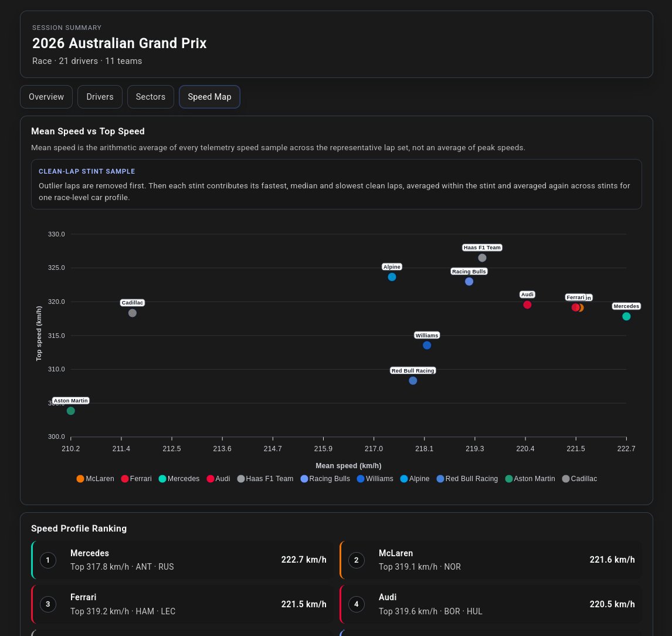Click the Ferrari legend dot
672x636 pixels.
coord(124,479)
